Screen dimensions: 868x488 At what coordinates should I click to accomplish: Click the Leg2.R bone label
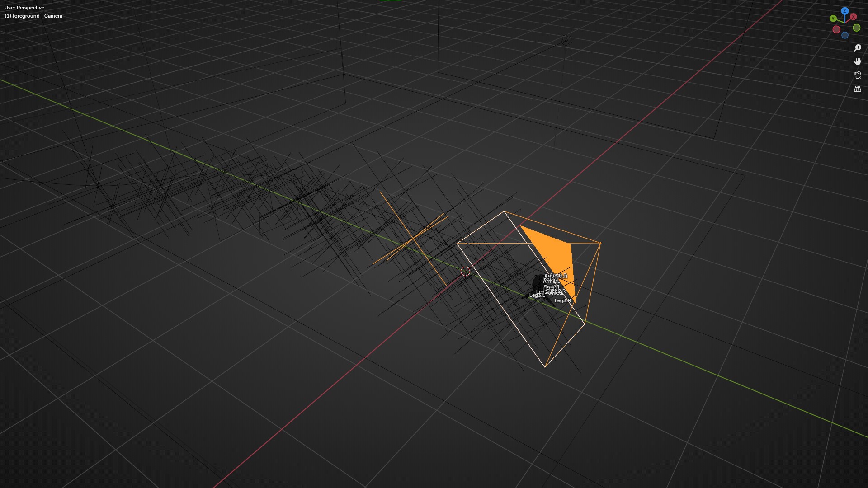point(557,291)
